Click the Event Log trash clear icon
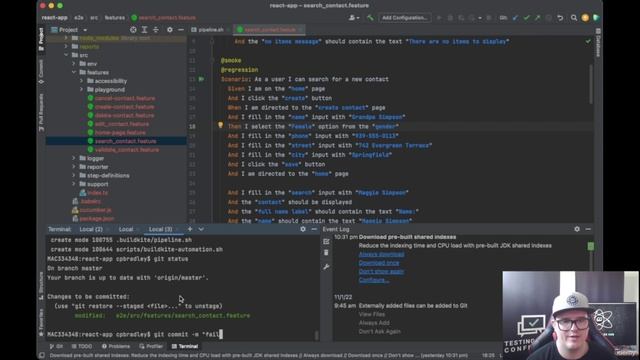The width and height of the screenshot is (640, 360). (326, 253)
